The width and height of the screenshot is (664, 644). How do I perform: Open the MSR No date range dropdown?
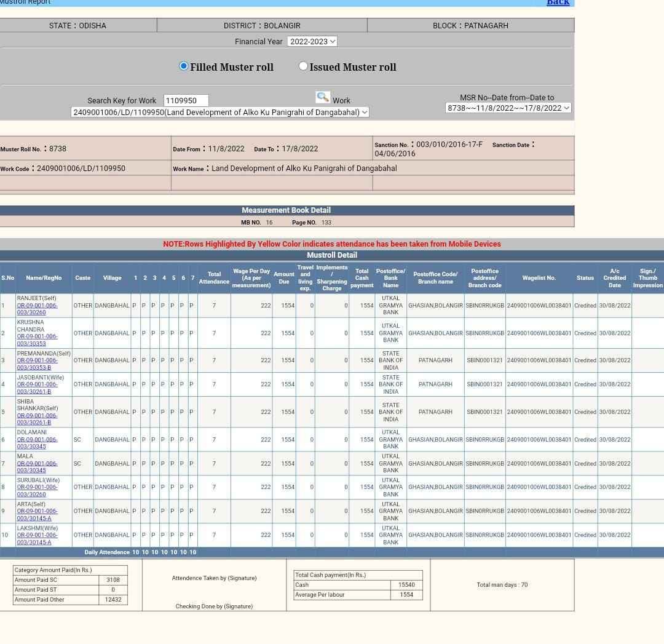coord(508,108)
